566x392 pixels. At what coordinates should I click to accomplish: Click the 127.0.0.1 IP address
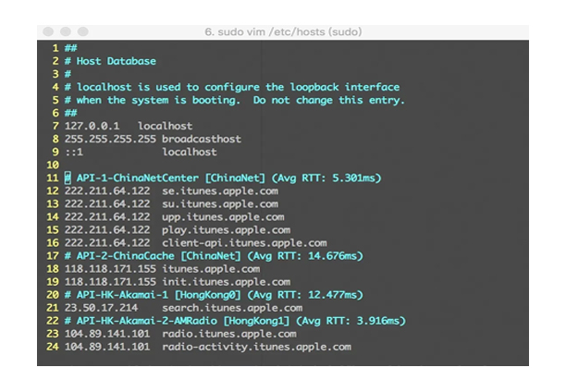click(91, 126)
